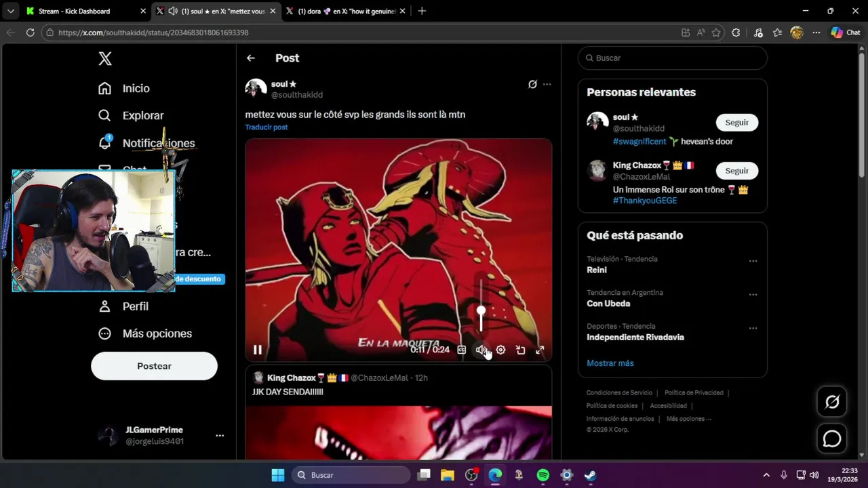Open options for Con Ubeda trend
This screenshot has height=488, width=868.
click(753, 295)
